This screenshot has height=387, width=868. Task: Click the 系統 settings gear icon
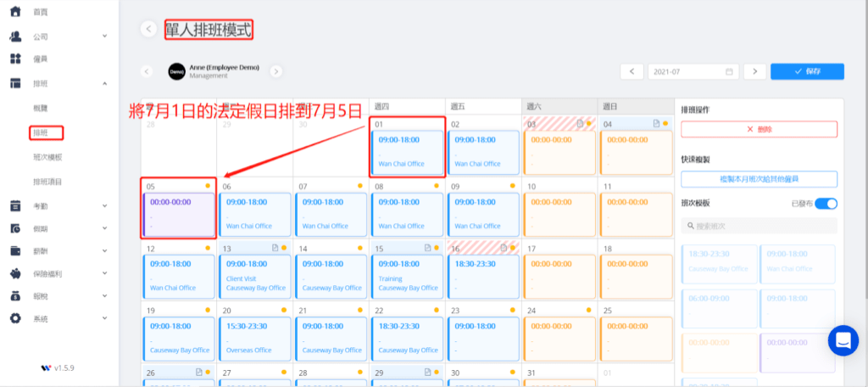coord(15,319)
